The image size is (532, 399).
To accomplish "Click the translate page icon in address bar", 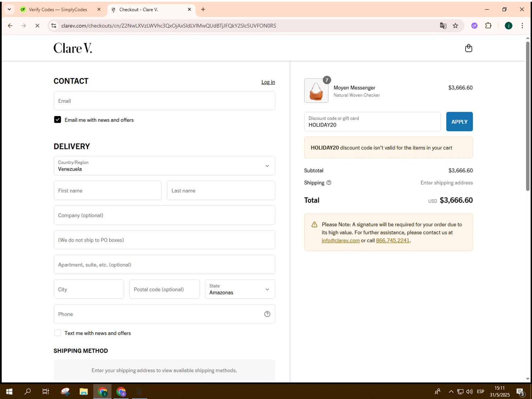I will coord(443,26).
